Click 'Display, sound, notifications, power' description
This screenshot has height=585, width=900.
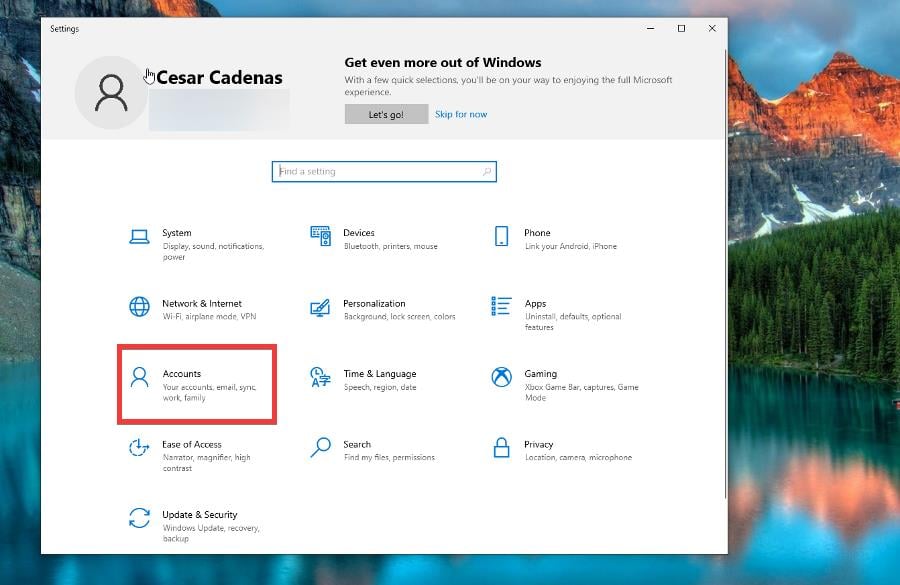coord(214,251)
